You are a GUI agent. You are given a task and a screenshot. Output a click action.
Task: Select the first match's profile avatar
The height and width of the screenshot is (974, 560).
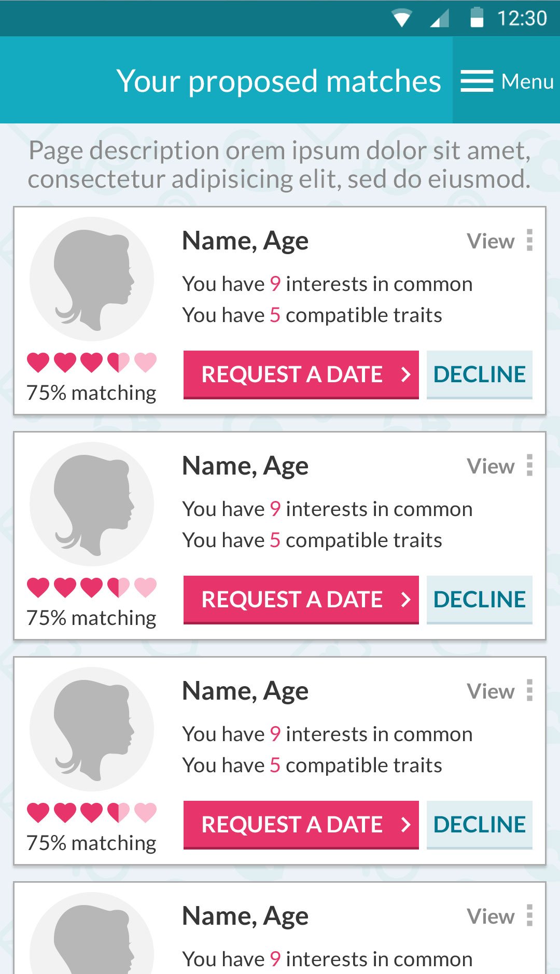point(92,279)
